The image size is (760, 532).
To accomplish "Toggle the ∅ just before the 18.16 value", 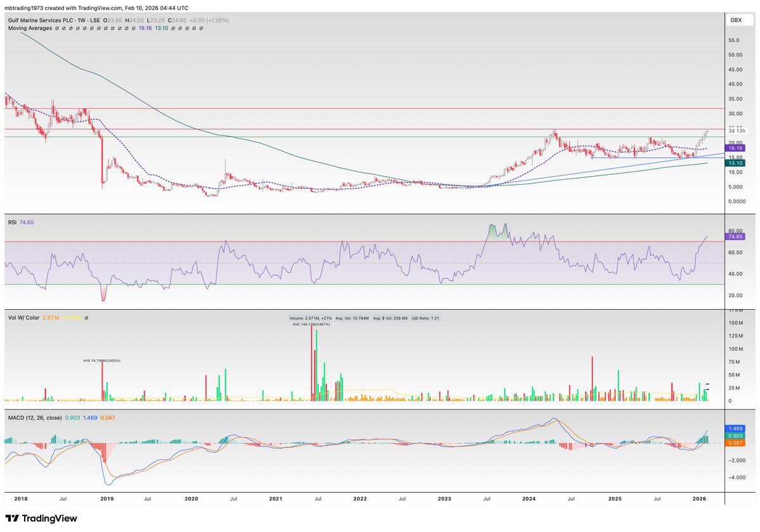I will click(132, 28).
